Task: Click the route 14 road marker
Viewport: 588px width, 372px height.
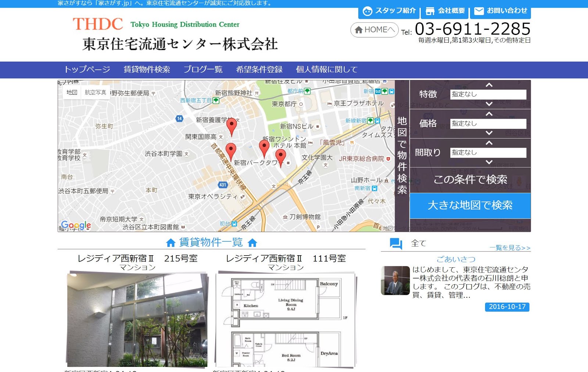Action: [x=179, y=119]
